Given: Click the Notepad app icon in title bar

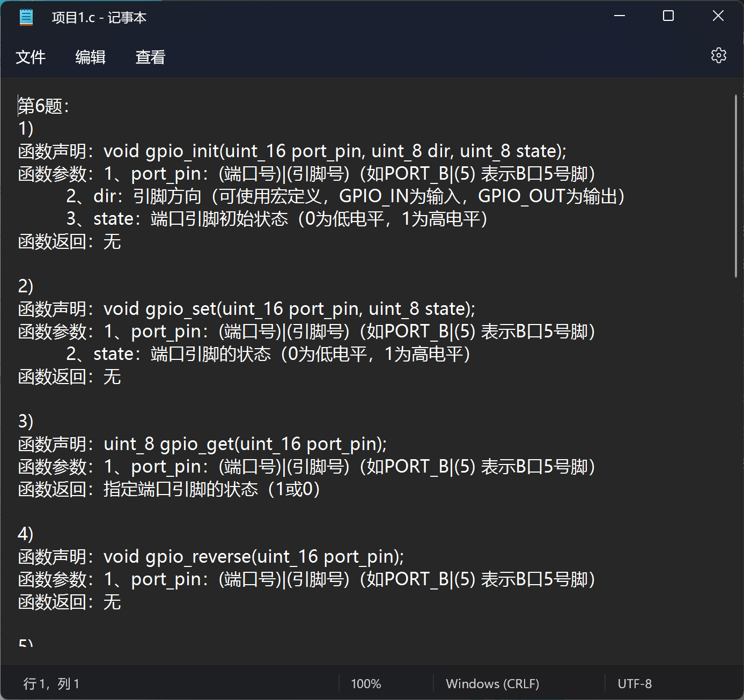Looking at the screenshot, I should coord(25,17).
